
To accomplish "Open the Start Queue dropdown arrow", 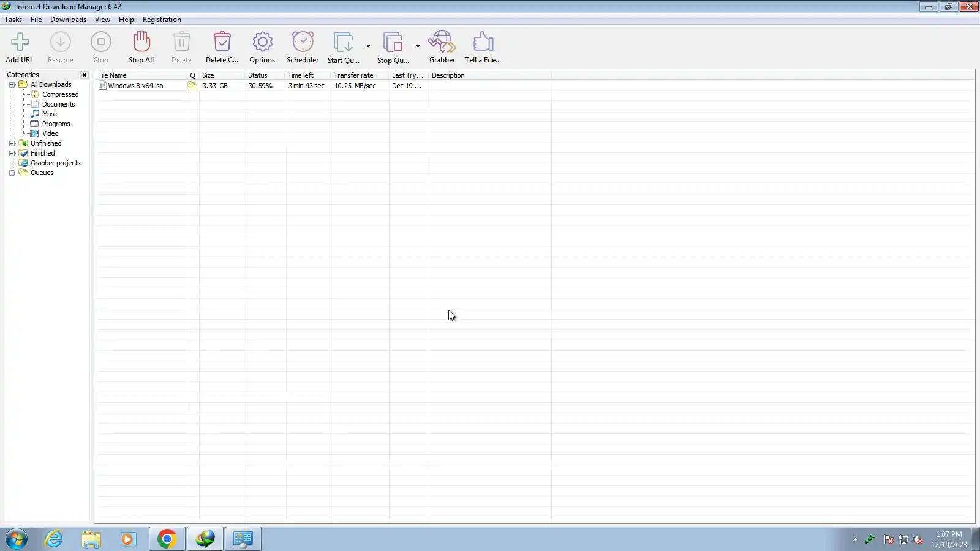I will (368, 46).
